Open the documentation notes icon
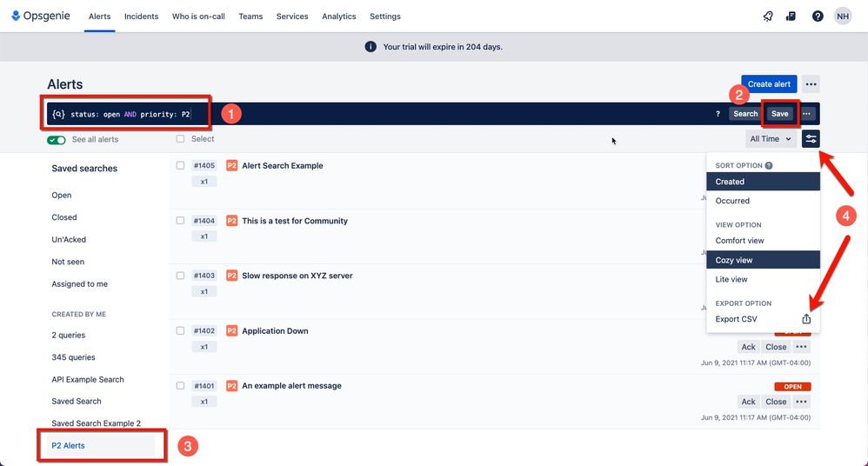868x466 pixels. [x=791, y=16]
